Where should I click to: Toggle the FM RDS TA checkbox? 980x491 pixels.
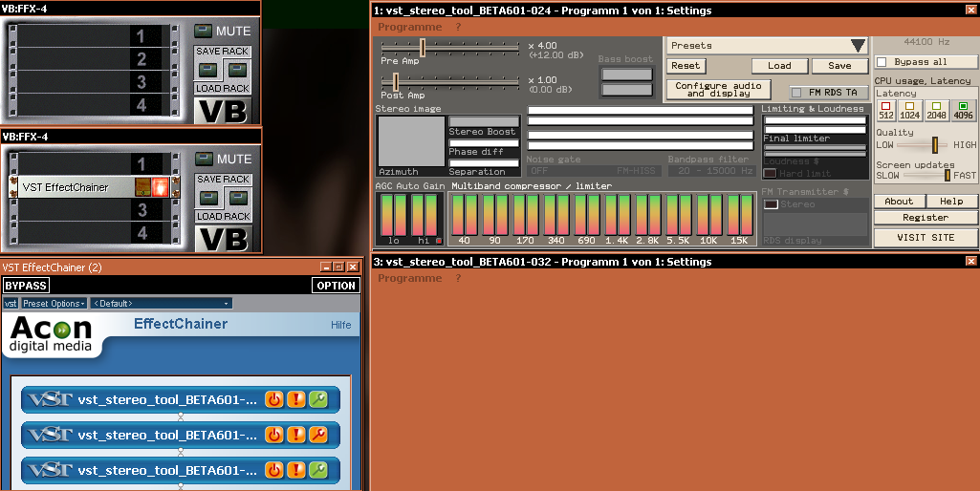pyautogui.click(x=796, y=93)
